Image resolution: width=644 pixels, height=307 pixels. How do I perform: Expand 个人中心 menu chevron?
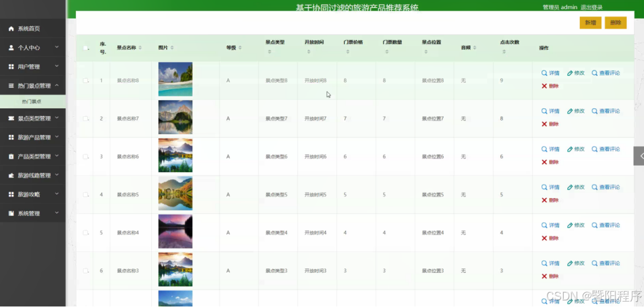[57, 47]
